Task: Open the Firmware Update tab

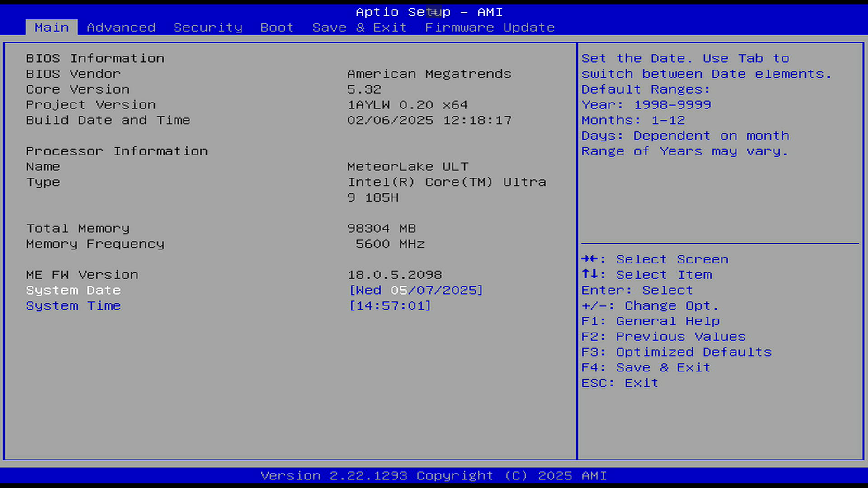Action: pyautogui.click(x=490, y=28)
